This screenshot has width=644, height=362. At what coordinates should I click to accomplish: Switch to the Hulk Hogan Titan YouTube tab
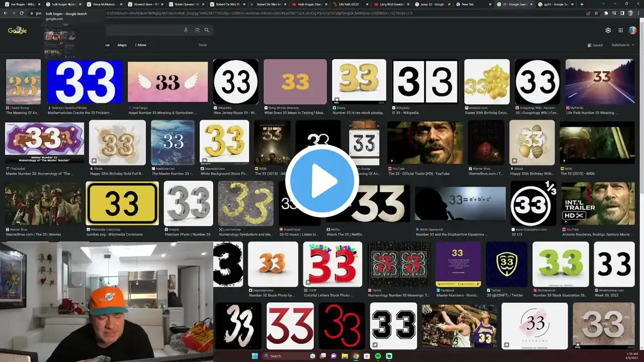(308, 4)
